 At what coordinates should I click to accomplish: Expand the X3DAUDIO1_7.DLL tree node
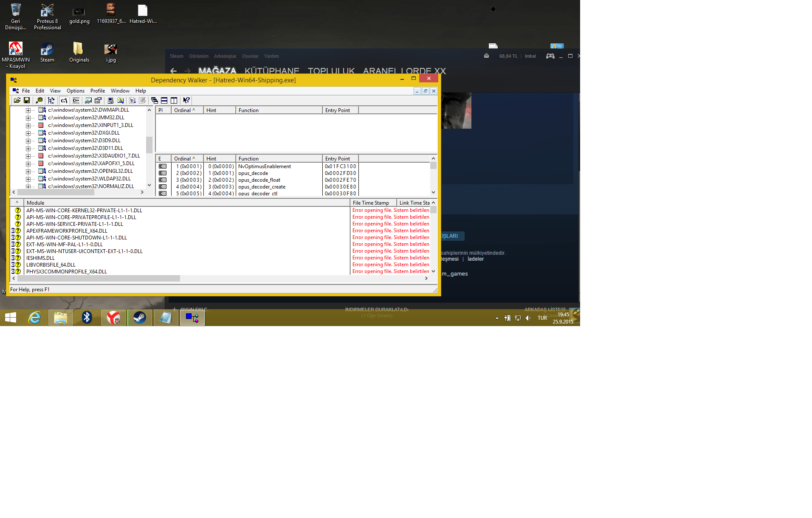pos(28,156)
